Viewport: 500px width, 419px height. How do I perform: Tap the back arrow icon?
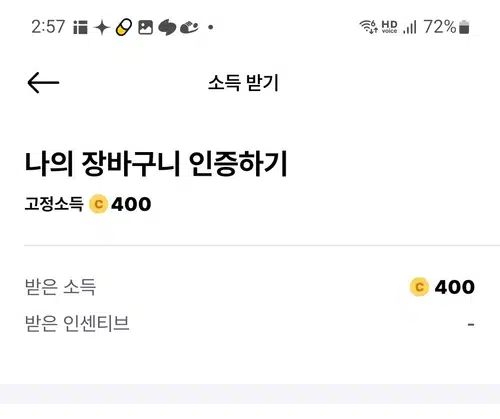pyautogui.click(x=43, y=82)
